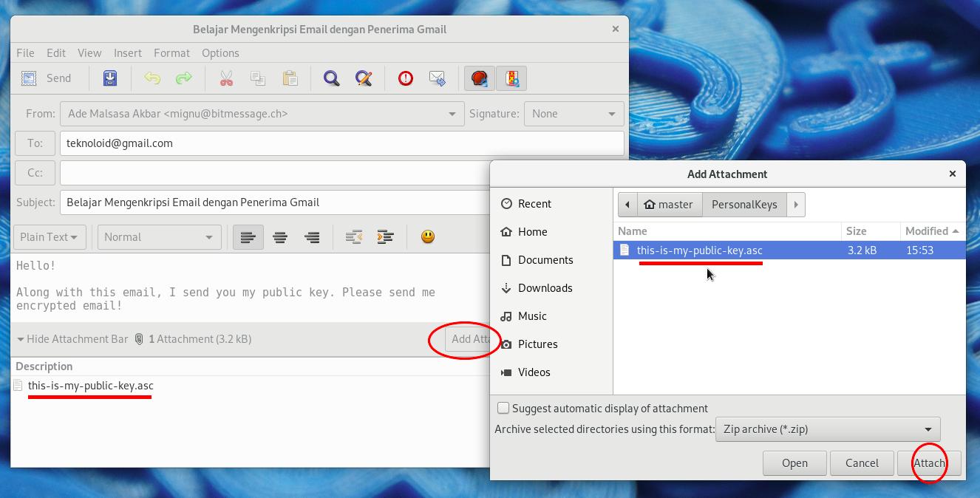The height and width of the screenshot is (498, 980).
Task: Toggle the PGP Sign red seal icon
Action: (x=480, y=78)
